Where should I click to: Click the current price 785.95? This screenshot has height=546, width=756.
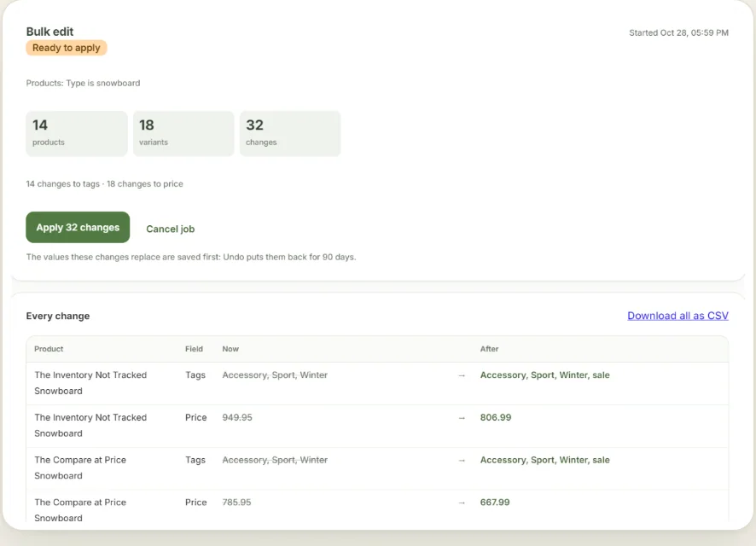coord(236,502)
